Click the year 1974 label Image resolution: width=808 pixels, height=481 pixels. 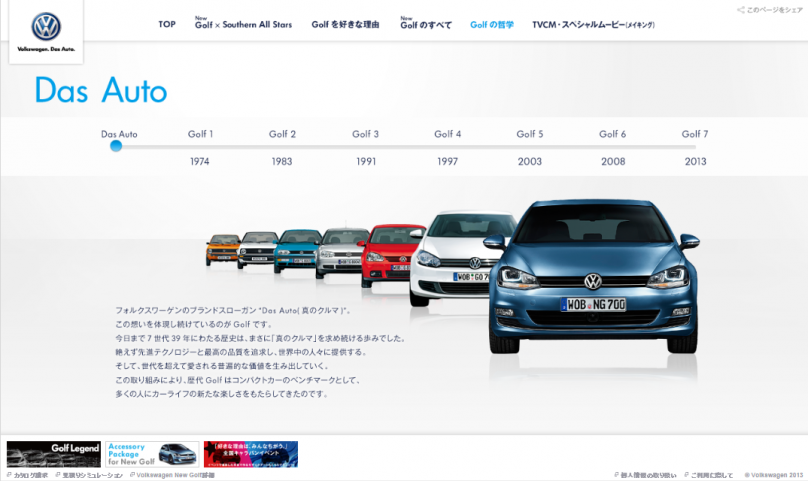199,161
